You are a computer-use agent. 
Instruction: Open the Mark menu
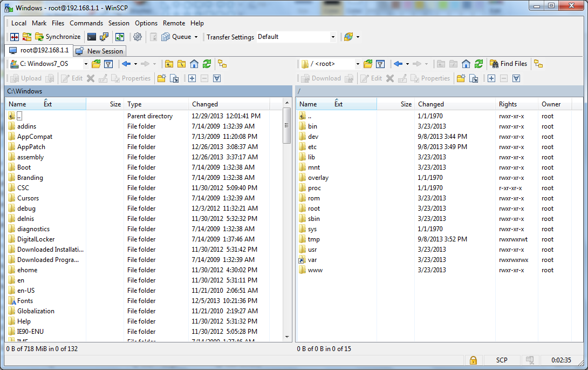coord(39,23)
